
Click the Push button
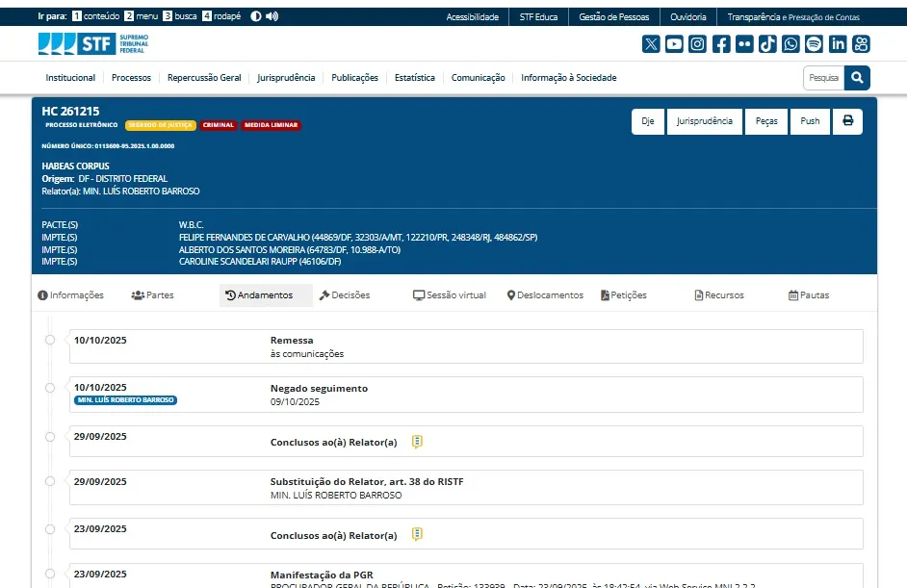(810, 121)
